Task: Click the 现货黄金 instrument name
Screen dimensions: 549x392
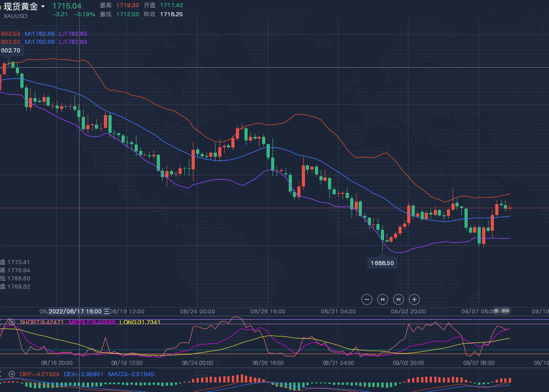Action: click(x=21, y=7)
